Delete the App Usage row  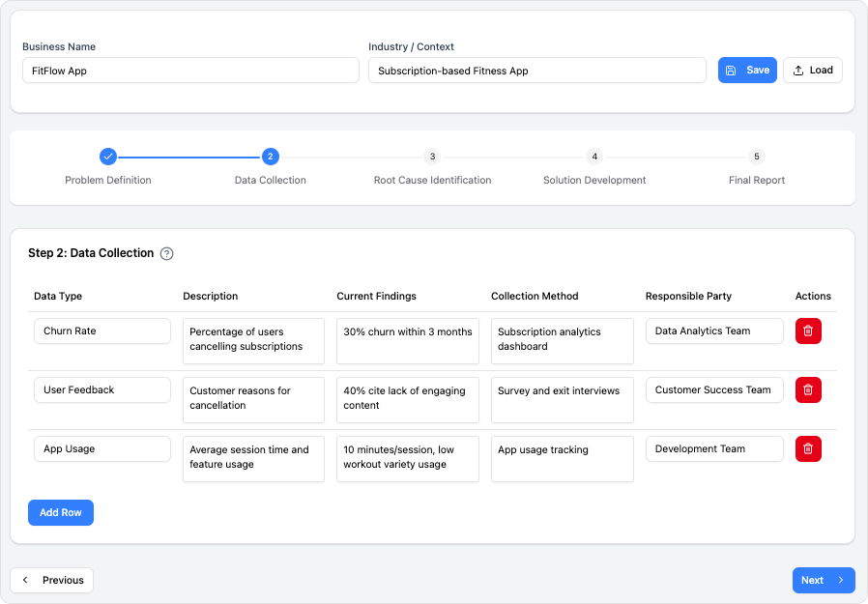coord(808,449)
